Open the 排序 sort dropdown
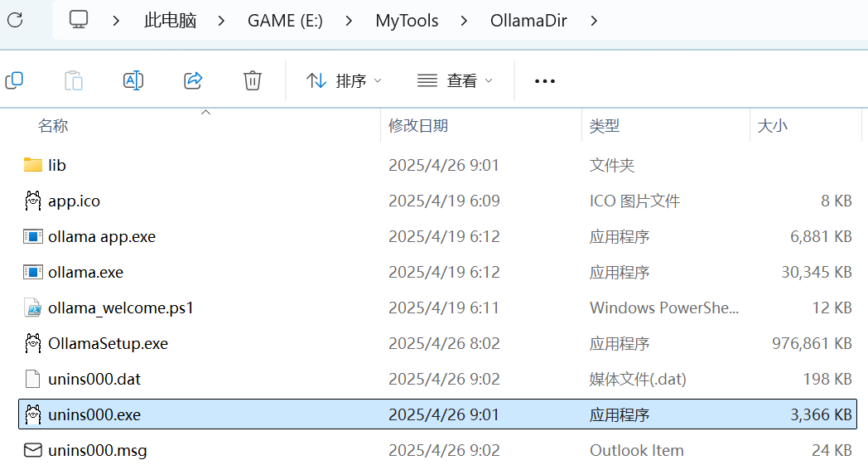Viewport: 868px width, 465px height. [344, 81]
